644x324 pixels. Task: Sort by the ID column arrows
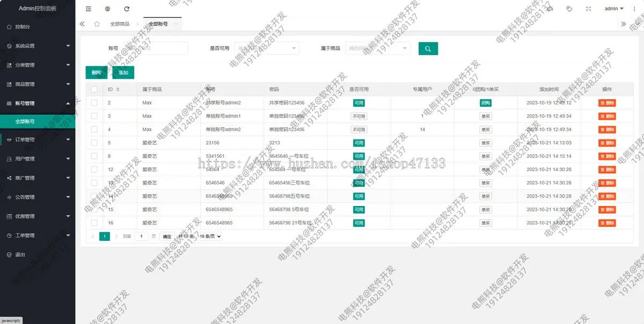(118, 89)
